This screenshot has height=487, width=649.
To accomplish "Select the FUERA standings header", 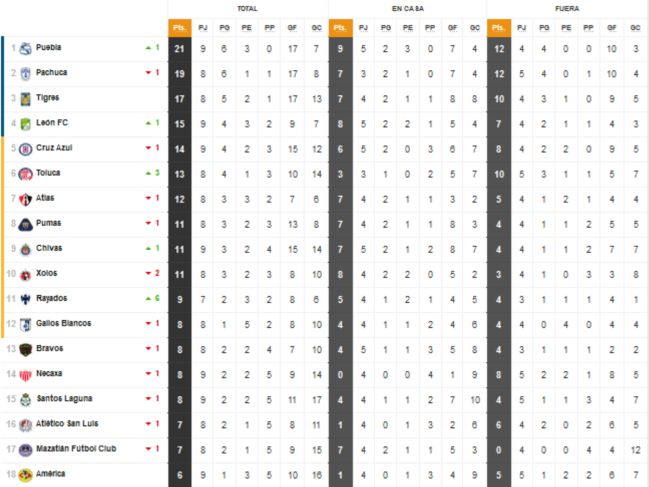I will (x=568, y=8).
